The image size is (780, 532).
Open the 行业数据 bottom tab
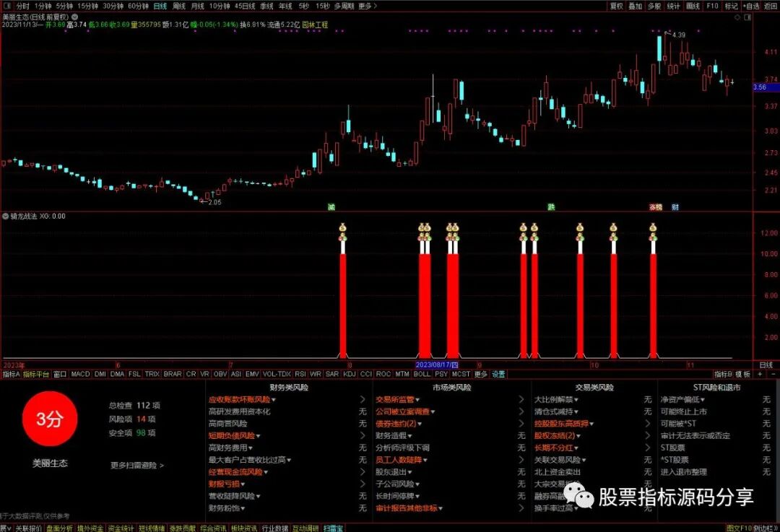(274, 528)
